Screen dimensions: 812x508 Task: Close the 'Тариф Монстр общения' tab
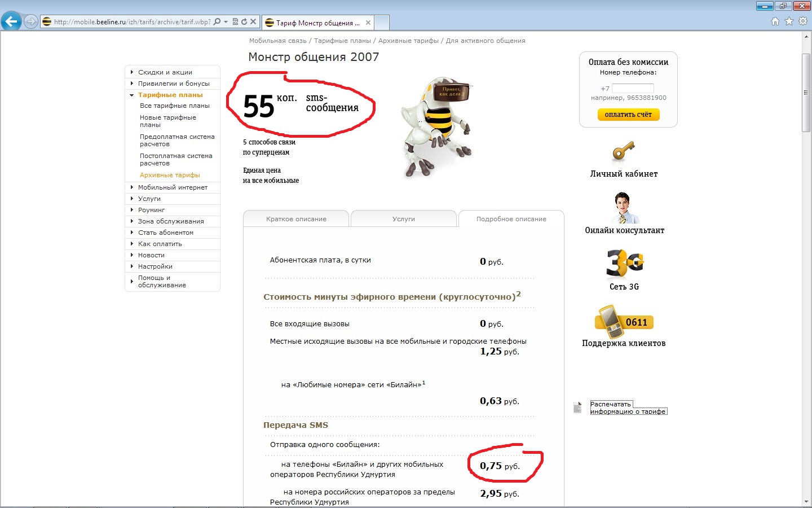[x=368, y=23]
